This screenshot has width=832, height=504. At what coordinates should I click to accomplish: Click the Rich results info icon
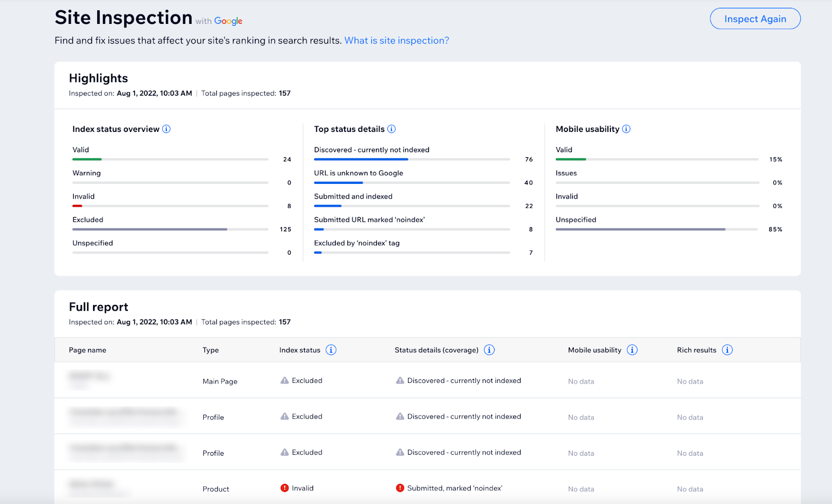[727, 350]
